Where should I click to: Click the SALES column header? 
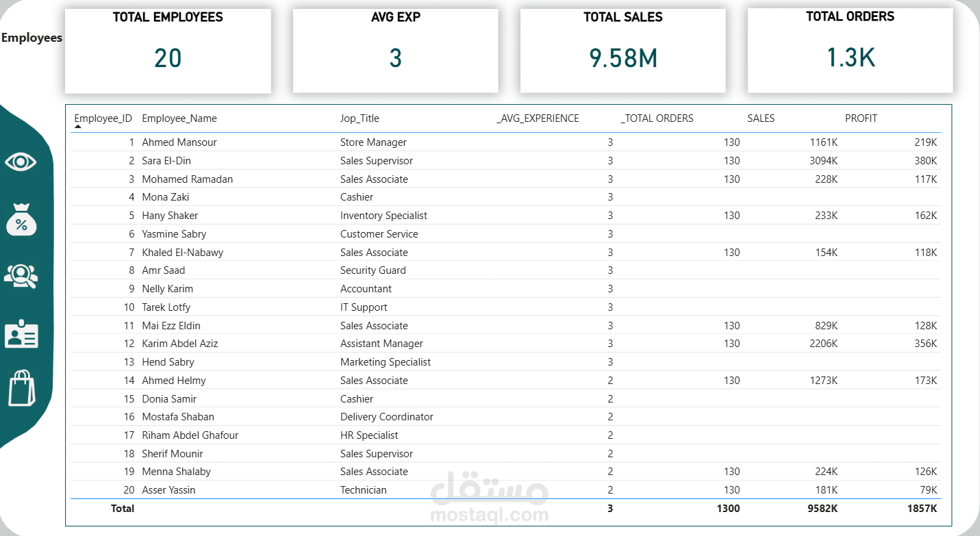(x=761, y=118)
